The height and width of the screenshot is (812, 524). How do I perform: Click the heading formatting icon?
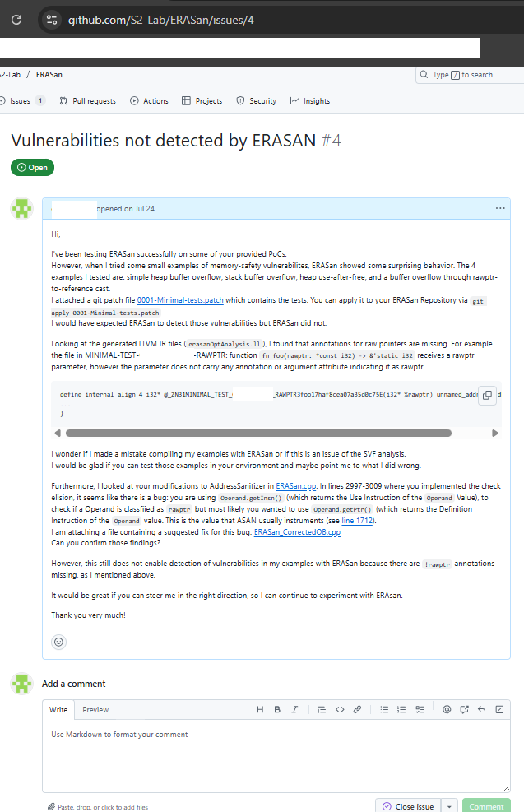coord(260,709)
